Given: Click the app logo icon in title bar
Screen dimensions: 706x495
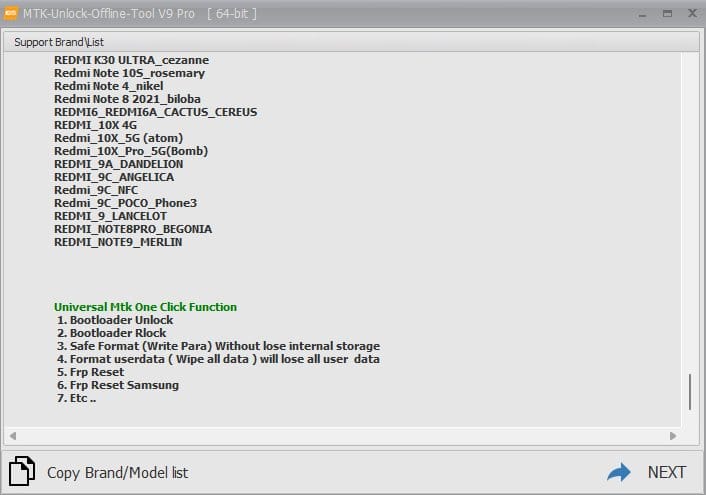Looking at the screenshot, I should pos(11,13).
